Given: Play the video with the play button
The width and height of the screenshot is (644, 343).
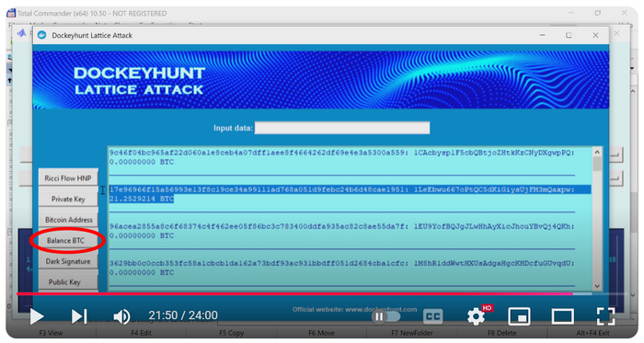Looking at the screenshot, I should [37, 316].
